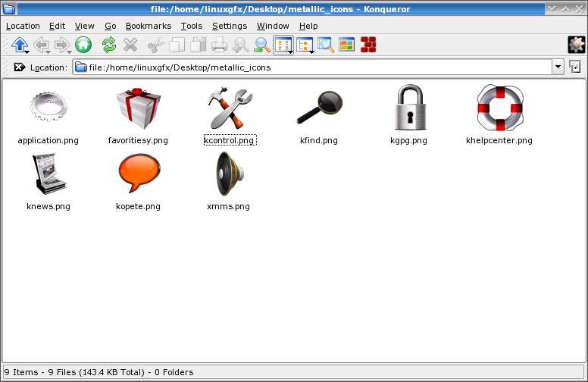Viewport: 588px width, 382px height.
Task: Click the KDE gear animation icon
Action: pos(577,45)
